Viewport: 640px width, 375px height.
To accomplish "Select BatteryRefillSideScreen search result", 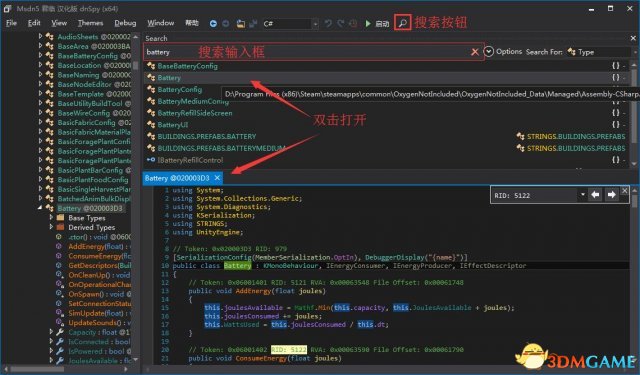I will 195,113.
